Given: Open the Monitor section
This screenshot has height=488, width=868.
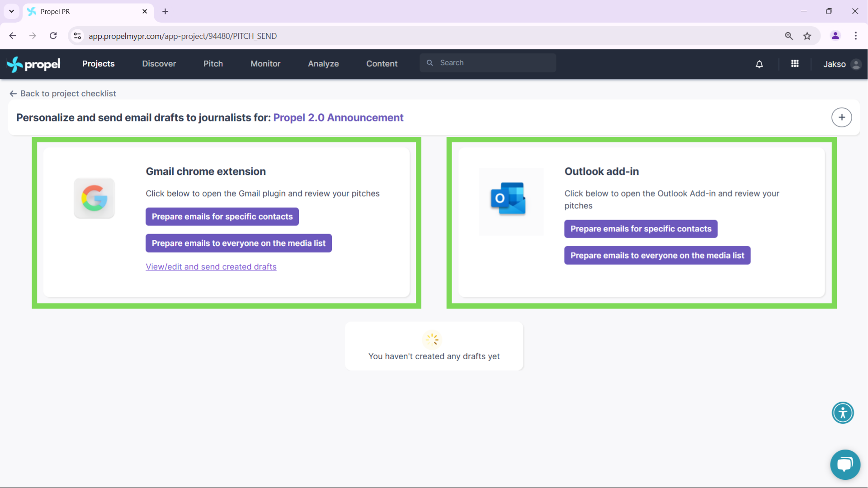Looking at the screenshot, I should pyautogui.click(x=265, y=64).
